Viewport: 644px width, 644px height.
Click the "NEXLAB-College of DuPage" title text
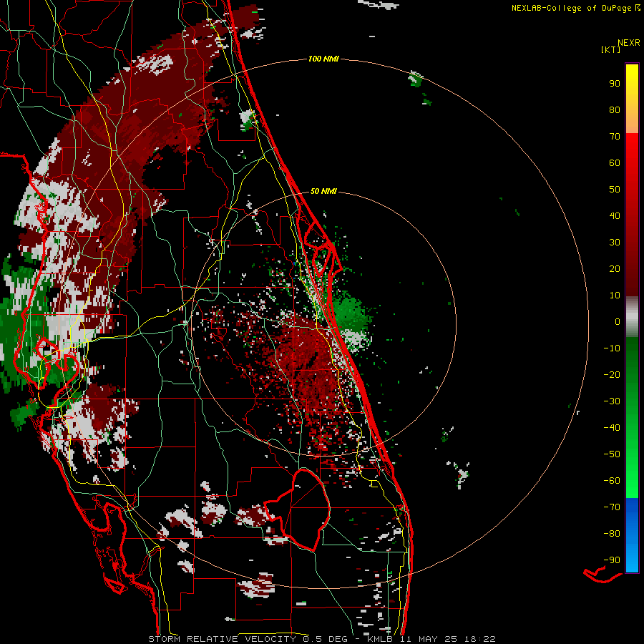point(570,8)
